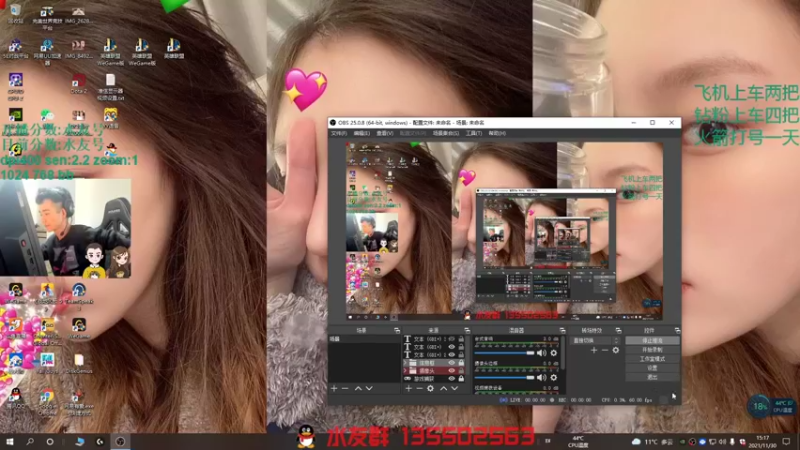Add a new scene with the plus icon
The width and height of the screenshot is (800, 450).
(x=334, y=389)
